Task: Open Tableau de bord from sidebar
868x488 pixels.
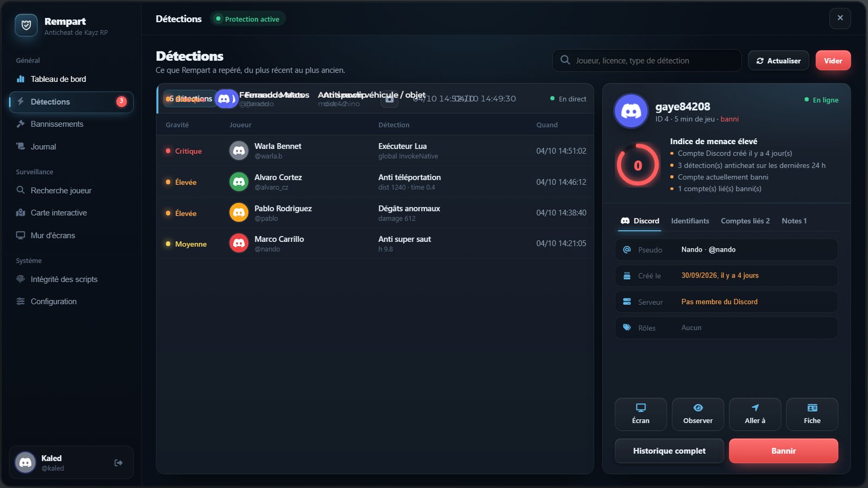Action: click(x=71, y=79)
